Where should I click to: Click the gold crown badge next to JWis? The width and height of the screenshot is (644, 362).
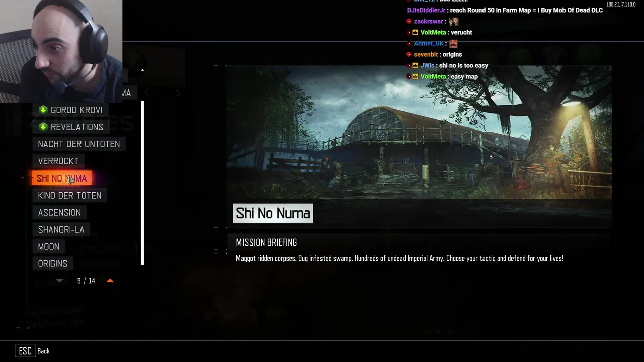(x=416, y=65)
